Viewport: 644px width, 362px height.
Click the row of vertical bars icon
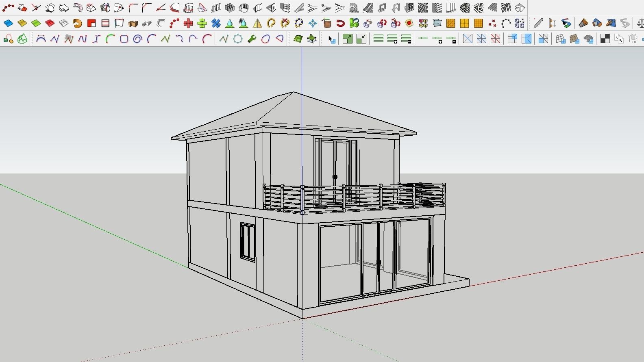(216, 8)
